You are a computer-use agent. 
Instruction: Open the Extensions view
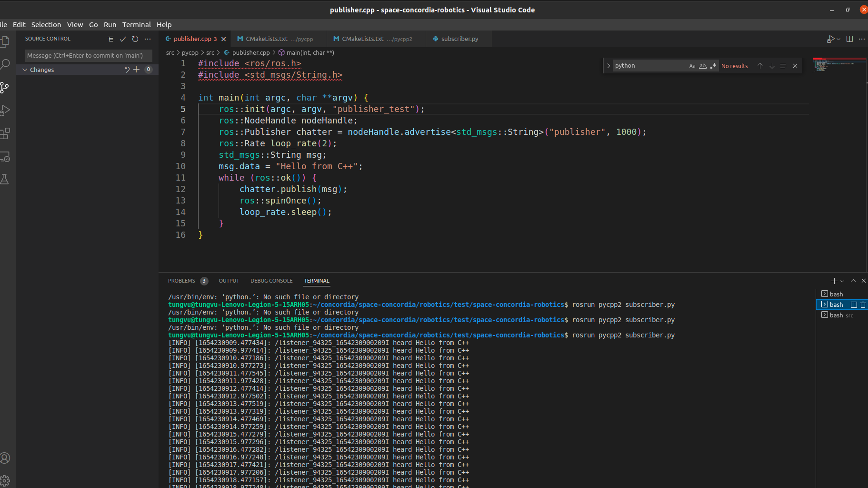[5, 133]
